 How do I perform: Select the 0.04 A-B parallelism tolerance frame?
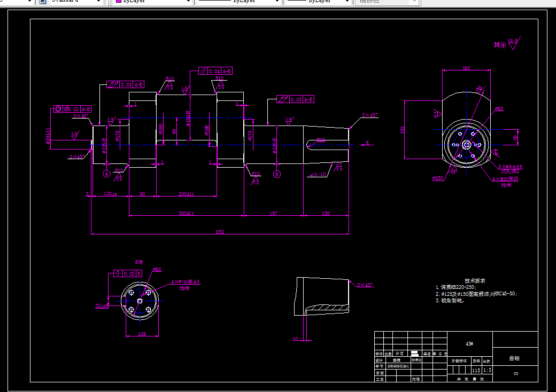[x=215, y=71]
